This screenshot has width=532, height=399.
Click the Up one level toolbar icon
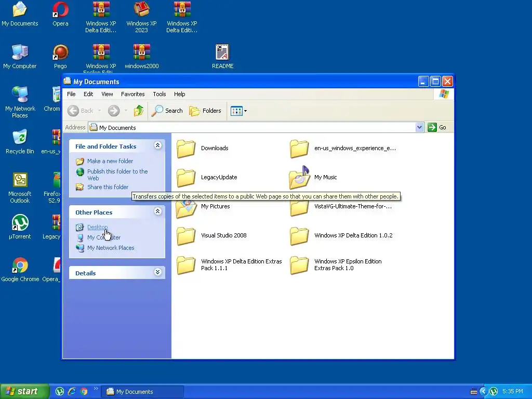pyautogui.click(x=138, y=111)
